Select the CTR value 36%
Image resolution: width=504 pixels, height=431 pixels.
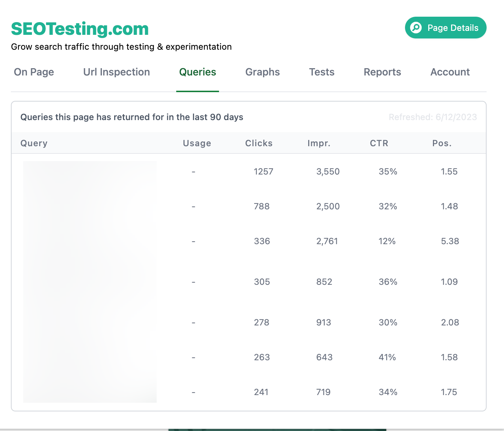coord(388,282)
